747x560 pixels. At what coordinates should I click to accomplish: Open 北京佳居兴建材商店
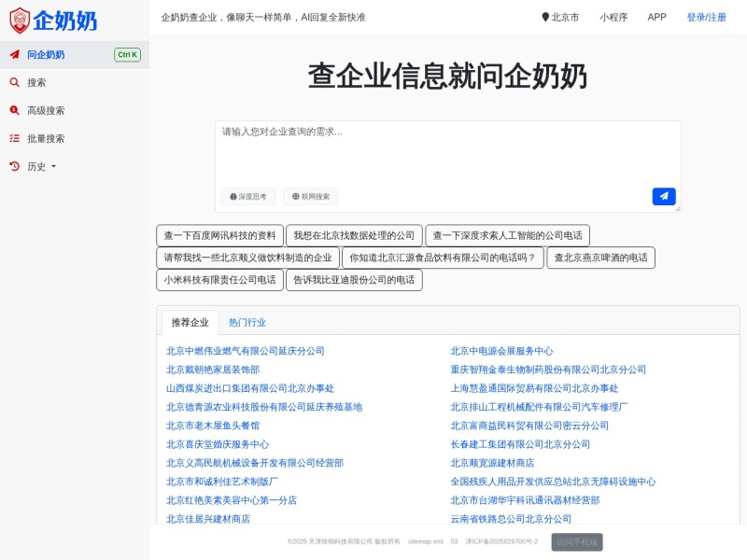[x=207, y=519]
